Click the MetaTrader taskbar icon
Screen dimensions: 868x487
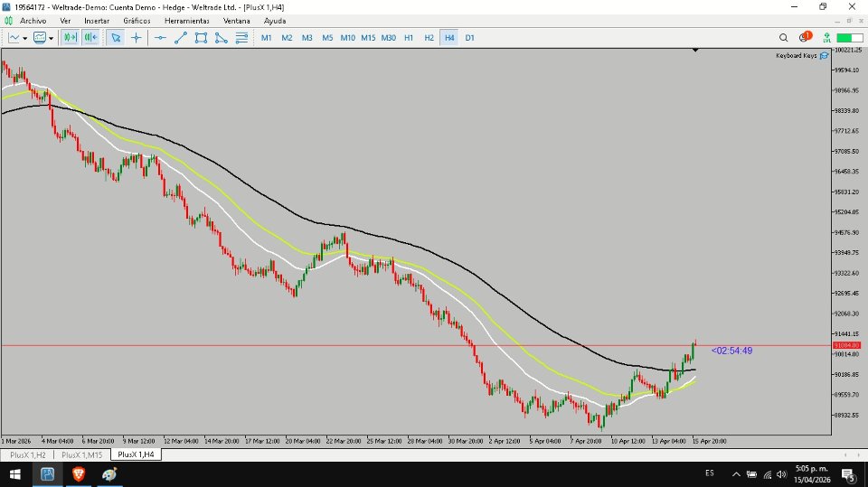coord(48,474)
